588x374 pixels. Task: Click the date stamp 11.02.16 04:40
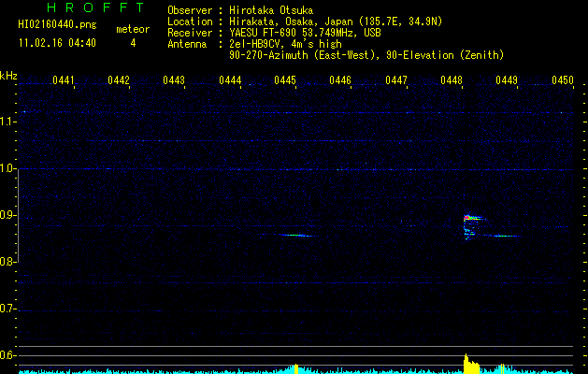57,43
